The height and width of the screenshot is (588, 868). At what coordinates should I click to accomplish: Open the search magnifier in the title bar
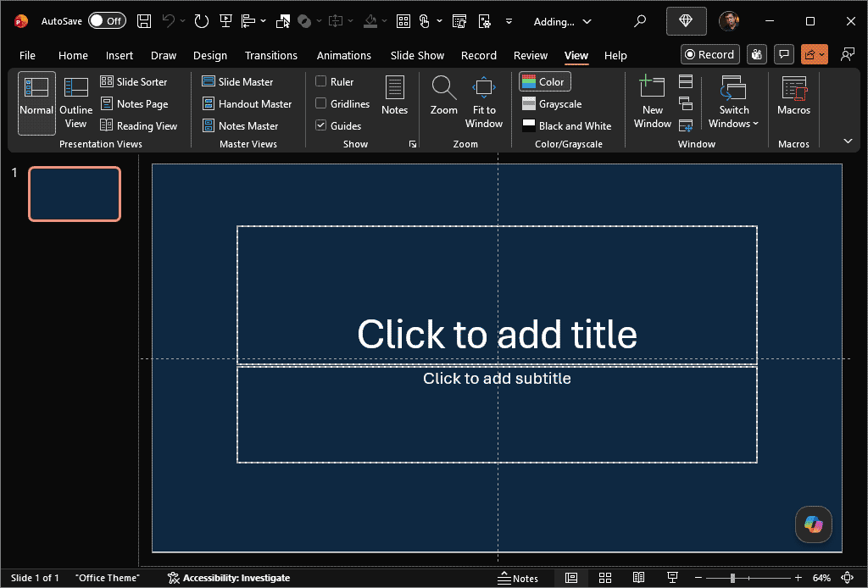(x=640, y=21)
